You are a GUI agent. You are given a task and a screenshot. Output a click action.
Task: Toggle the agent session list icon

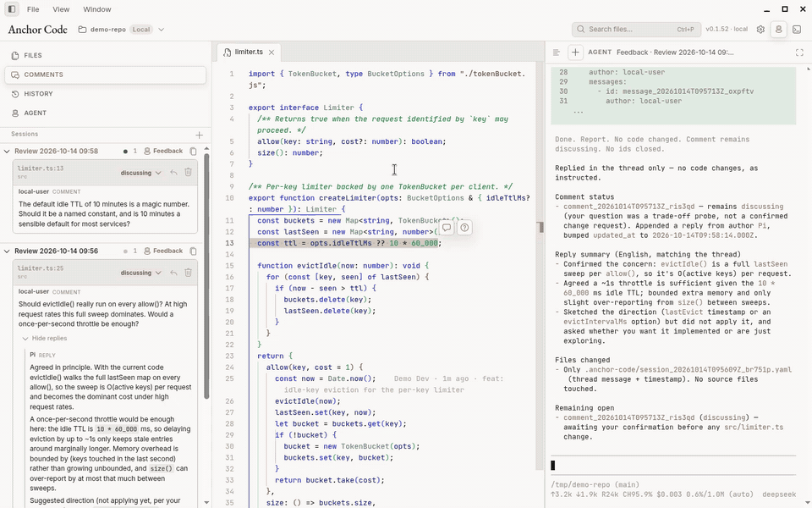click(557, 52)
